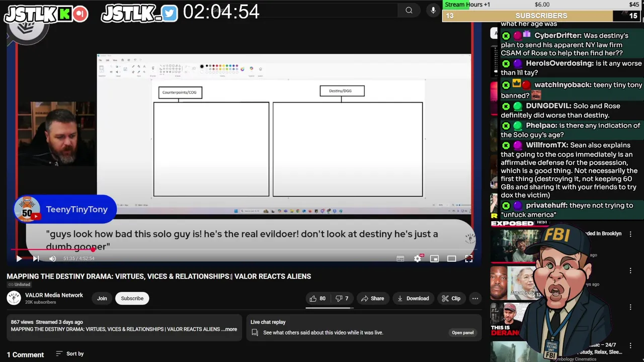Click WillfromTX username in chat

coord(547,145)
